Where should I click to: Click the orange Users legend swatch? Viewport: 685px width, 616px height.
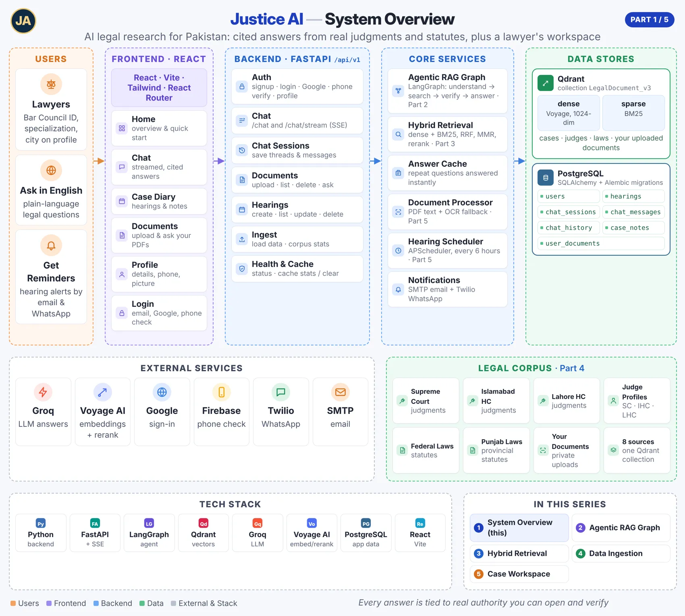[x=13, y=603]
